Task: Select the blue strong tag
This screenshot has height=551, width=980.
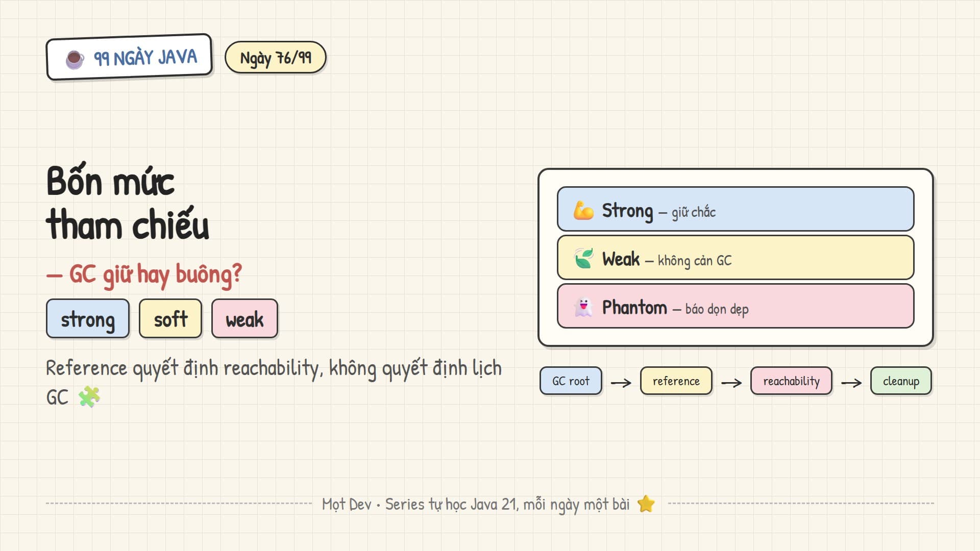Action: coord(88,319)
